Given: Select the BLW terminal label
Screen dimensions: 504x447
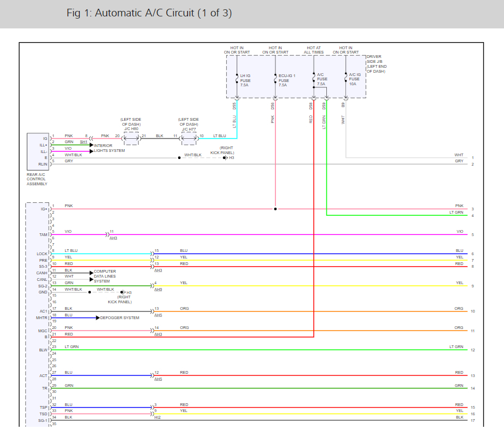Looking at the screenshot, I should tap(43, 350).
